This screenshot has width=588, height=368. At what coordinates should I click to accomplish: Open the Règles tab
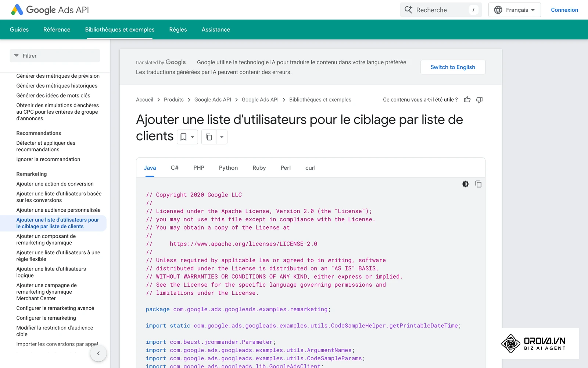(178, 29)
